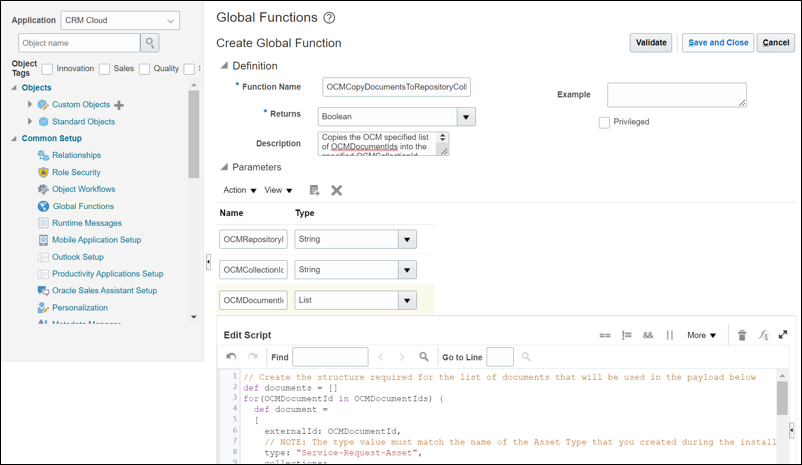Go to next find result
The image size is (802, 465).
[x=402, y=357]
